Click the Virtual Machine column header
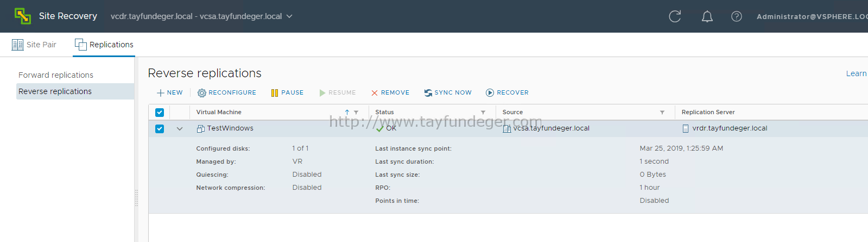This screenshot has width=868, height=242. [219, 112]
